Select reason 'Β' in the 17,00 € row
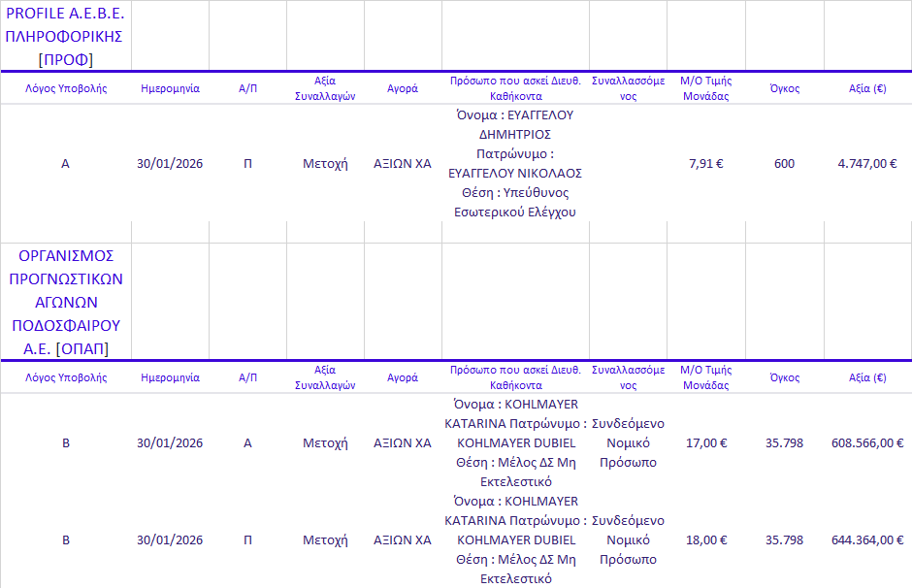Viewport: 912px width, 588px height. (66, 443)
